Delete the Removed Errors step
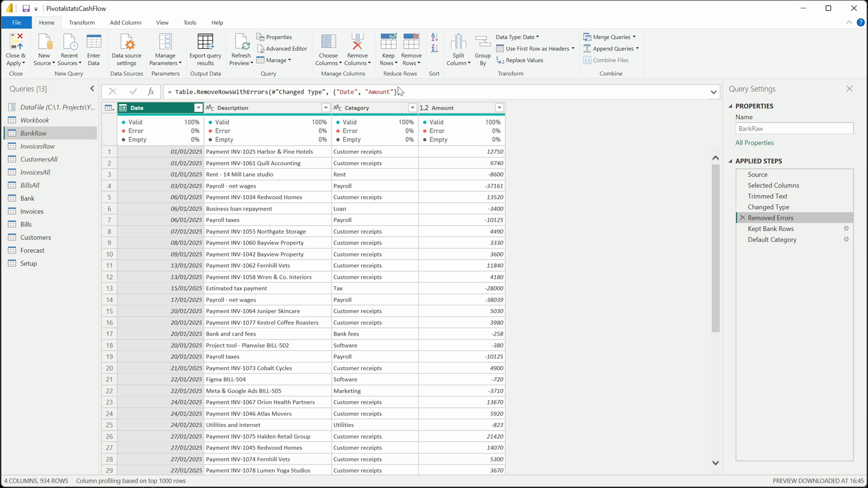 (x=743, y=218)
